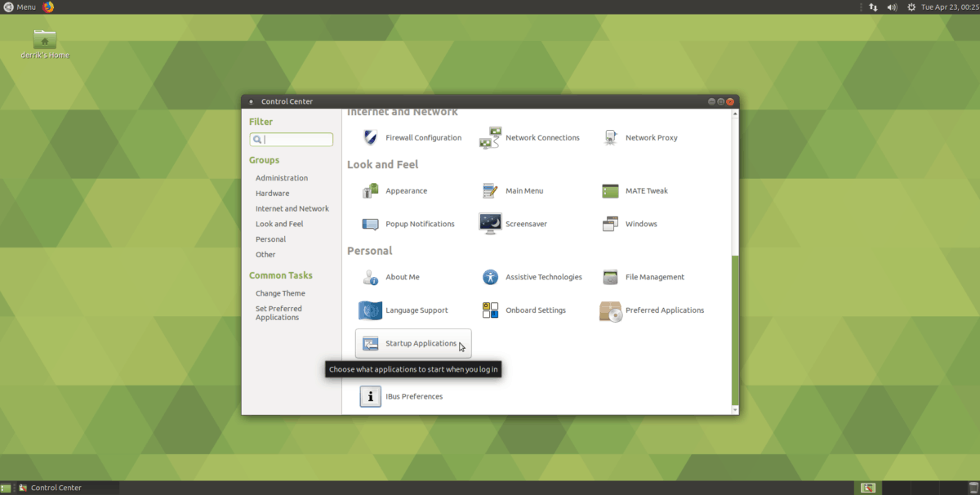Open the Menu in the top panel

[x=19, y=7]
